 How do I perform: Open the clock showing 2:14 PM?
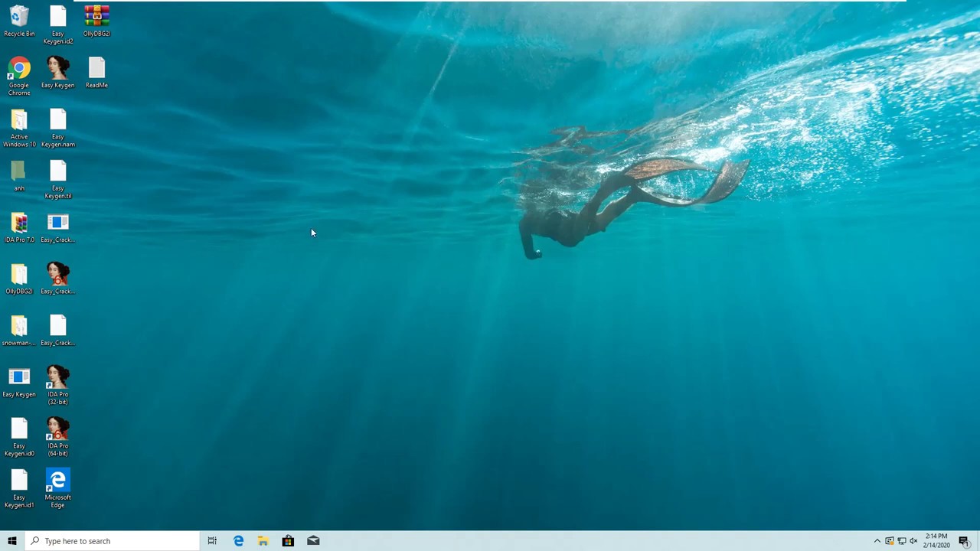(936, 541)
